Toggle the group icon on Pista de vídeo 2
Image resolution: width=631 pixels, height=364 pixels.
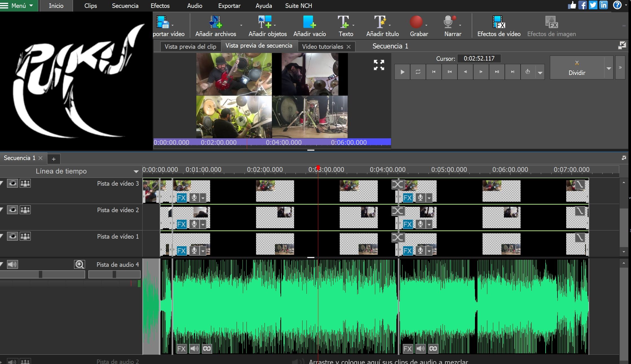coord(25,210)
